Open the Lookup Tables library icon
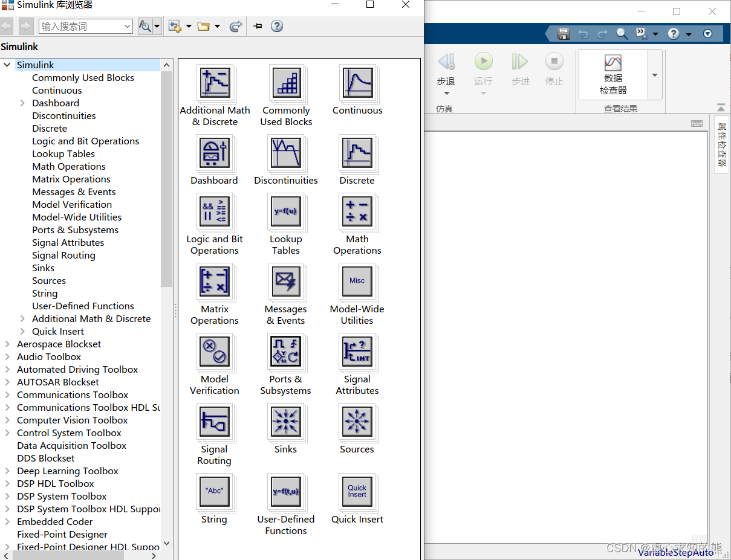This screenshot has width=731, height=560. (x=286, y=212)
